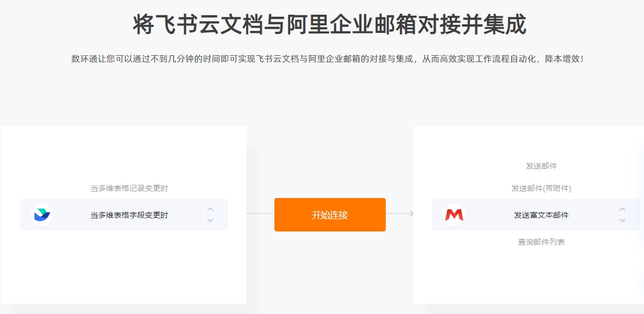
Task: Click dotted connector line left of 开始连接
Action: (x=260, y=213)
